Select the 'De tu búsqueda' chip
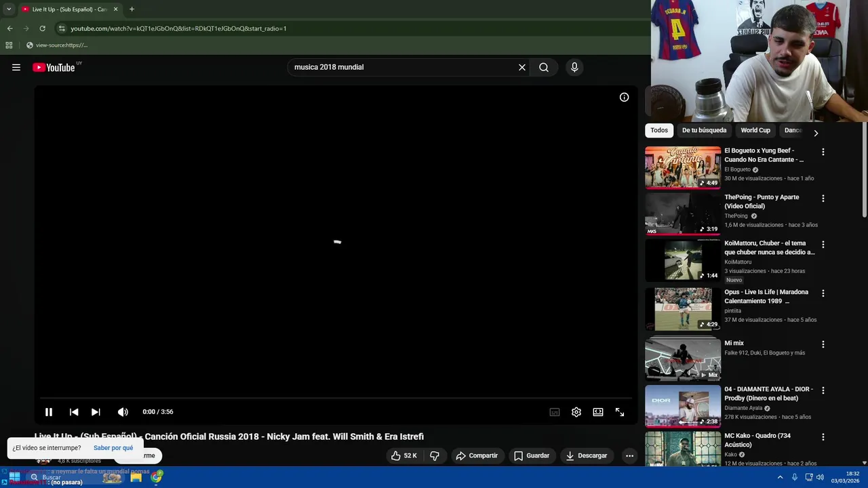This screenshot has width=868, height=488. [x=704, y=130]
